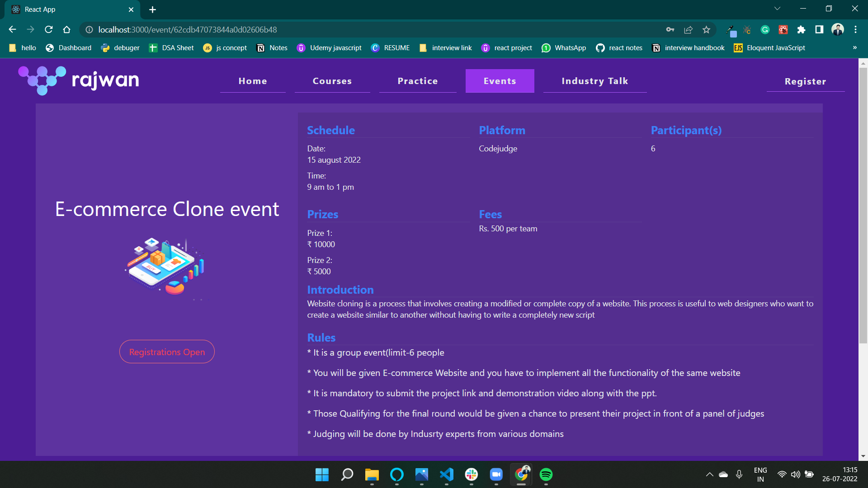This screenshot has width=868, height=488.
Task: Open the Extensions puzzle icon
Action: pos(801,30)
